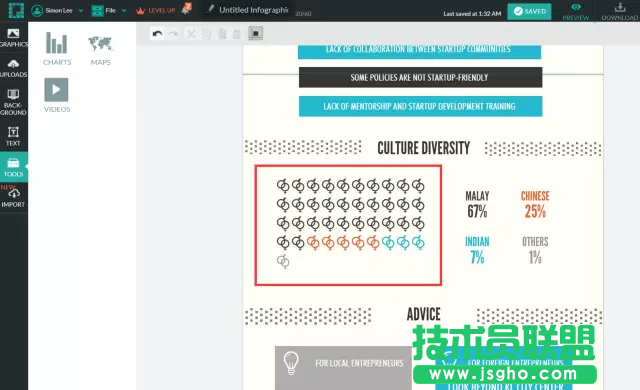The height and width of the screenshot is (390, 640).
Task: Open the Videos tool
Action: click(x=57, y=95)
